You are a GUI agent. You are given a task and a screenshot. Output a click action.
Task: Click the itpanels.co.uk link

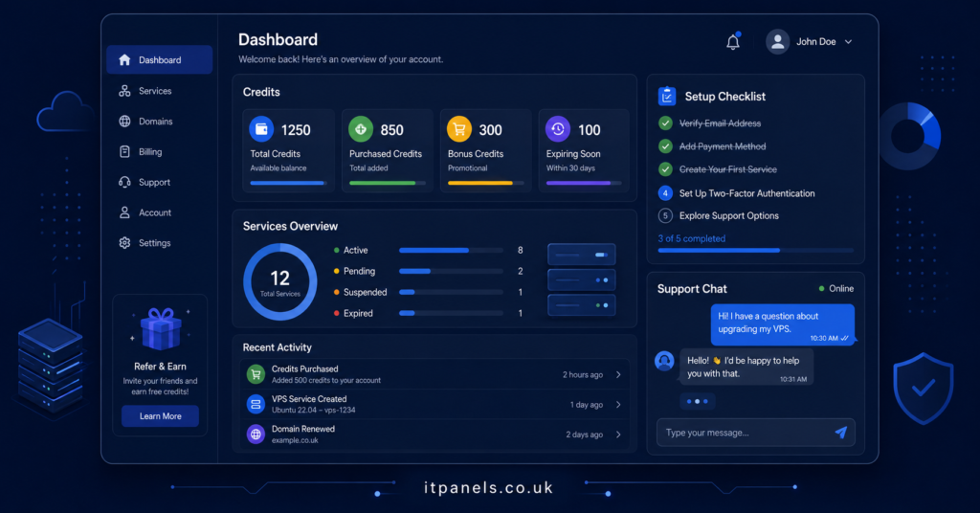click(x=488, y=487)
